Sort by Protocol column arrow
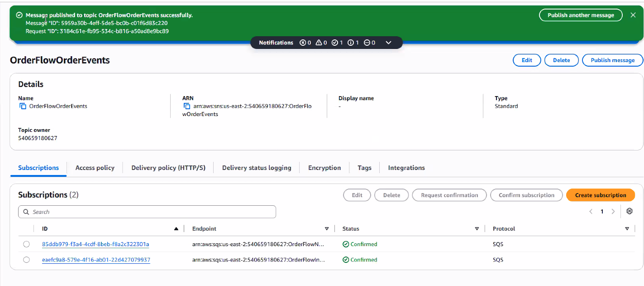The height and width of the screenshot is (286, 644). [x=627, y=229]
